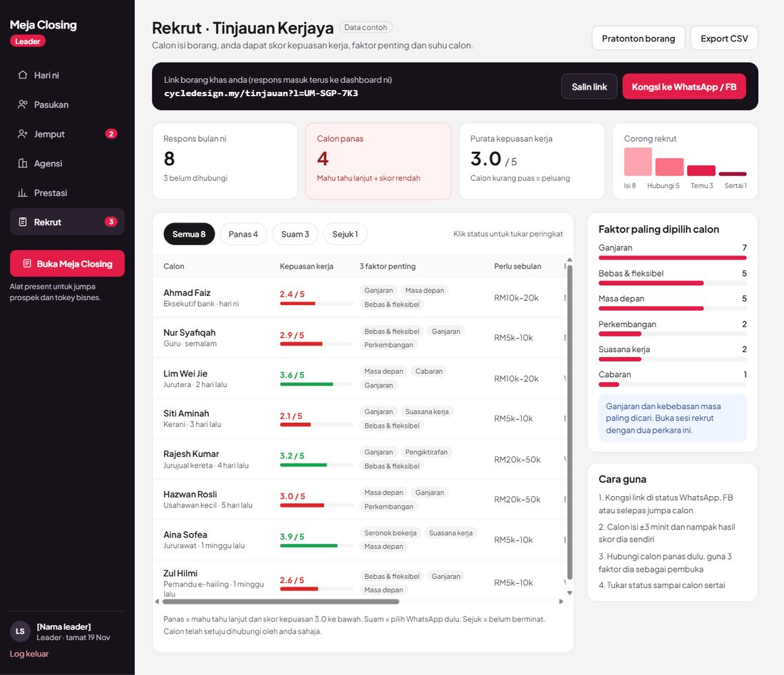Click the Jemput badge showing 2
This screenshot has height=675, width=784.
pyautogui.click(x=111, y=133)
